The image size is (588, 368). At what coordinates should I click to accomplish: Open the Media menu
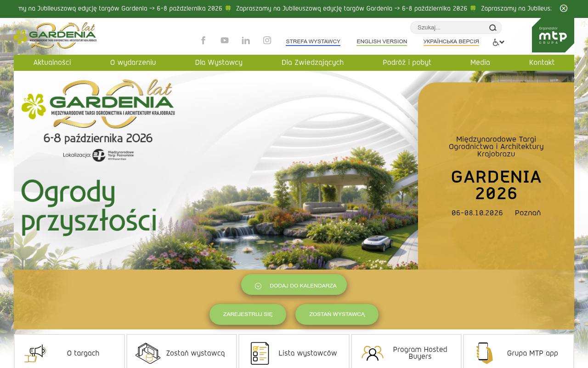[x=480, y=63]
